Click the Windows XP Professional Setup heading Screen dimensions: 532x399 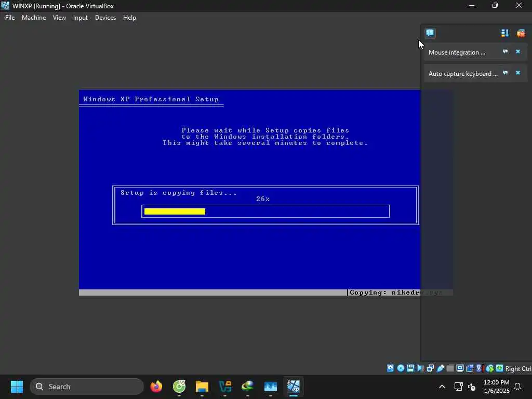pos(151,99)
